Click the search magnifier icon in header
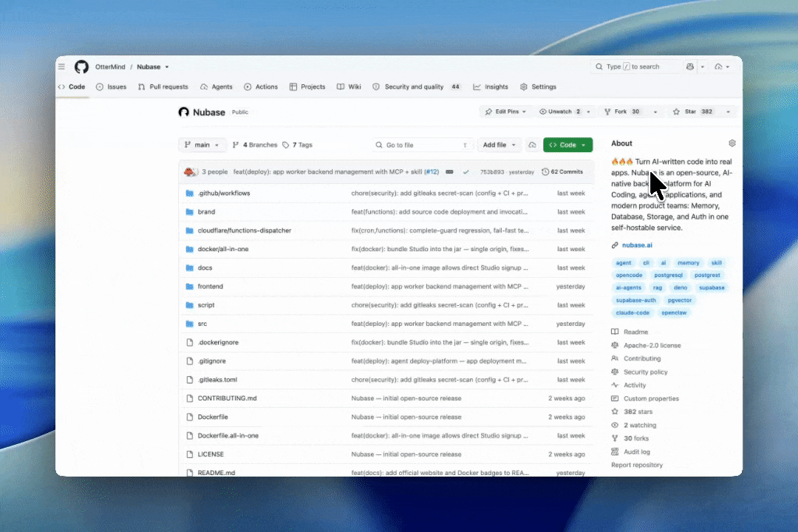Image resolution: width=798 pixels, height=532 pixels. click(x=599, y=66)
